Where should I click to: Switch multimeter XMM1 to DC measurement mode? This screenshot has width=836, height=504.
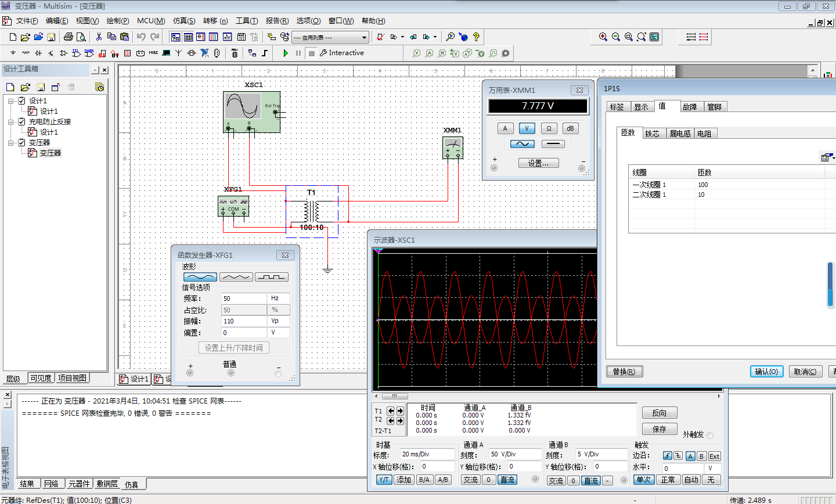[x=554, y=143]
